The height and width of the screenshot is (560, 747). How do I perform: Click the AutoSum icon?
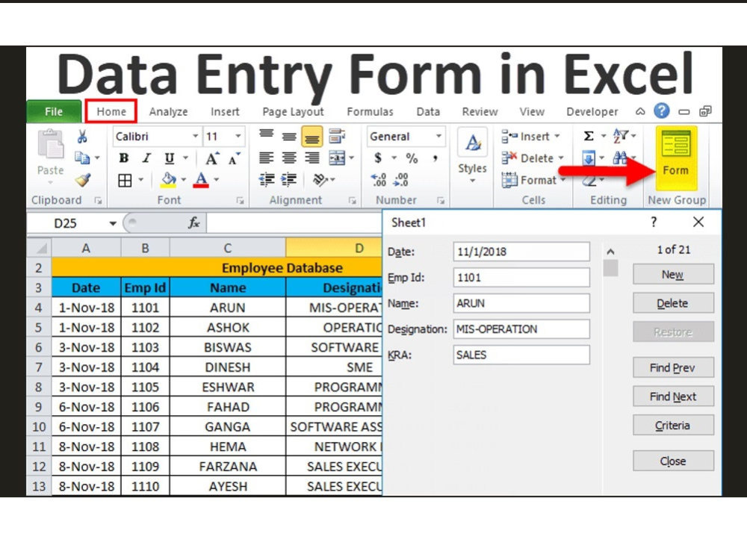click(589, 137)
